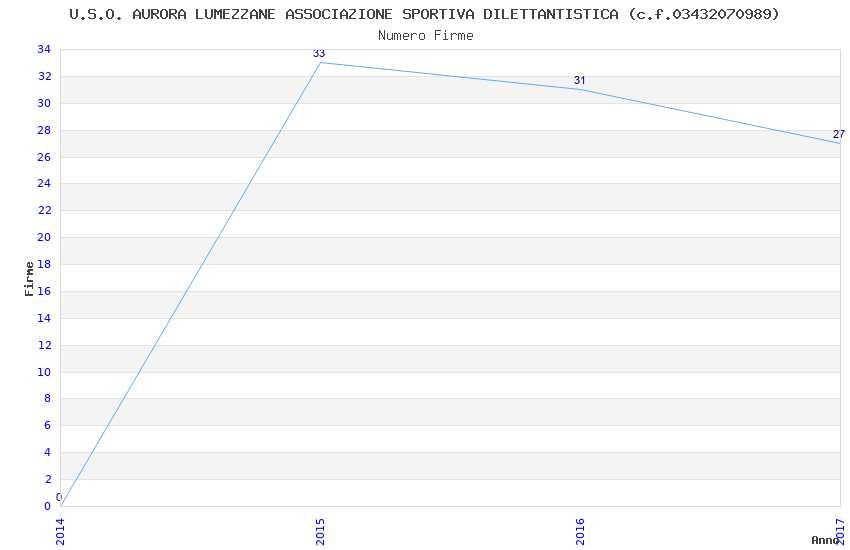Click y-axis tick value 6
The image size is (850, 550).
[x=48, y=425]
